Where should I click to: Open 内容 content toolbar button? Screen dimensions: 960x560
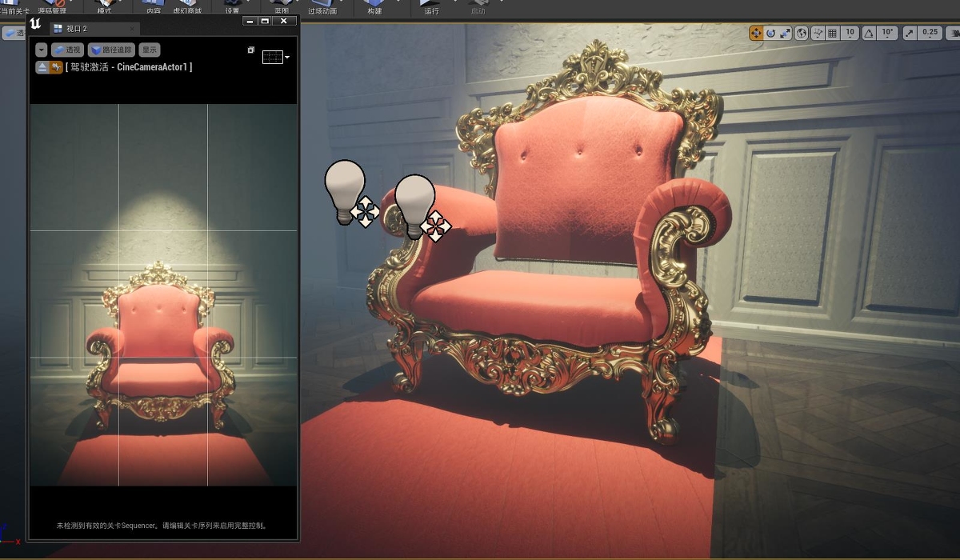point(154,7)
